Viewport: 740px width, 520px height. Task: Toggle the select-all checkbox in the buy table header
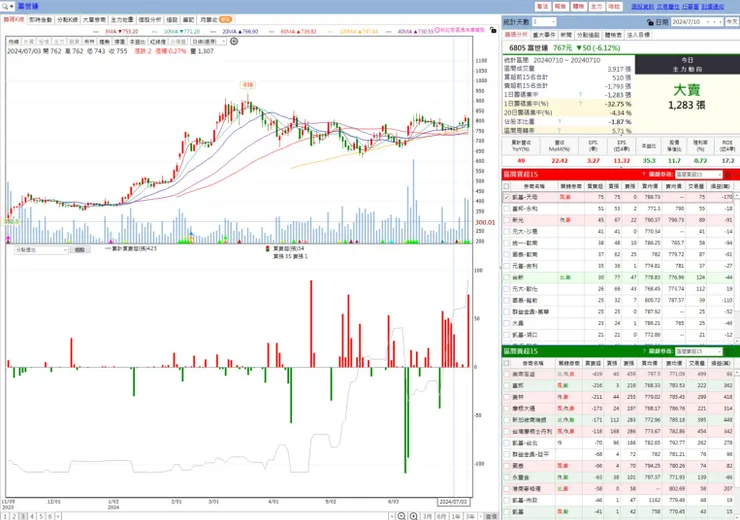click(506, 186)
